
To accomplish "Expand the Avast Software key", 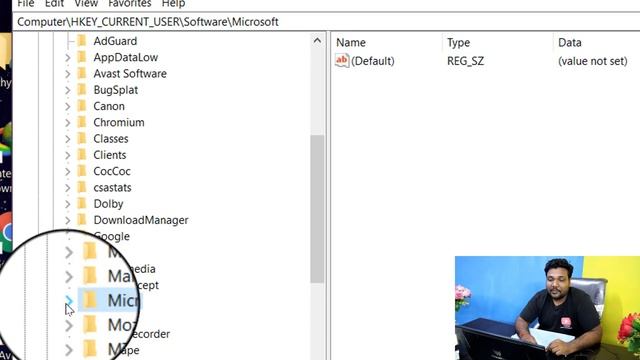I will (x=68, y=74).
